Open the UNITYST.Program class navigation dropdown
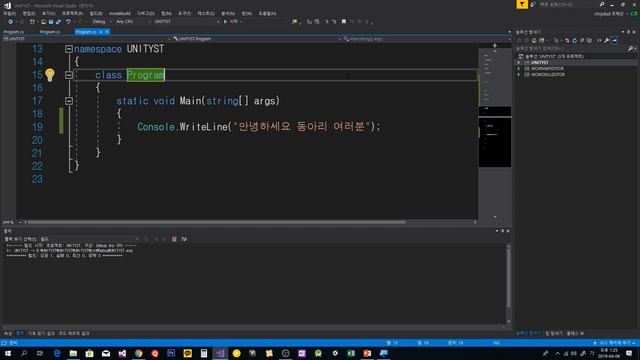The image size is (640, 360). tap(256, 39)
